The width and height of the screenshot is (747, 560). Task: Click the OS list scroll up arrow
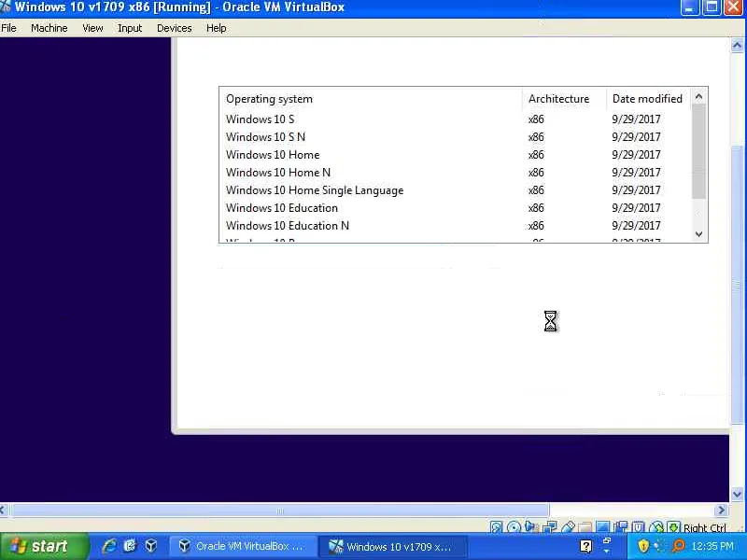tap(698, 97)
